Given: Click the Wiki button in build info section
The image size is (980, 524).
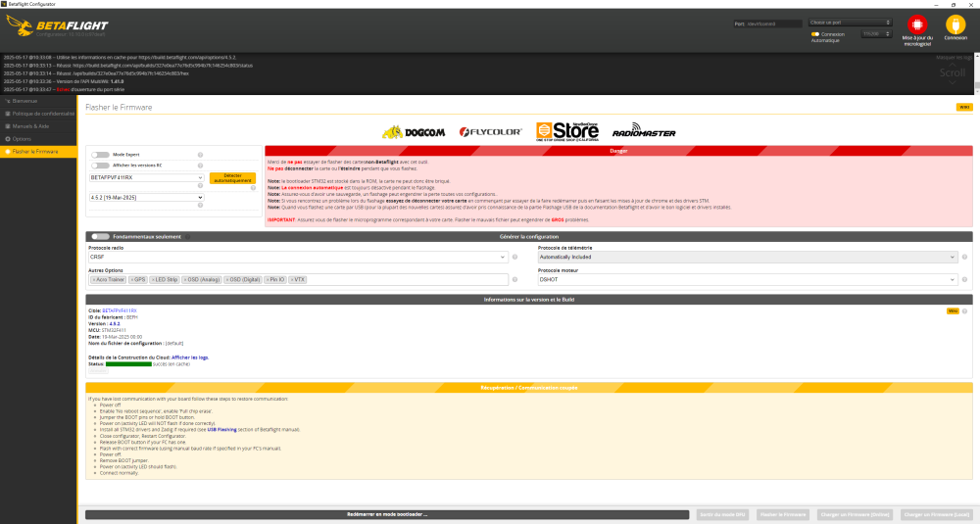Looking at the screenshot, I should tap(953, 311).
